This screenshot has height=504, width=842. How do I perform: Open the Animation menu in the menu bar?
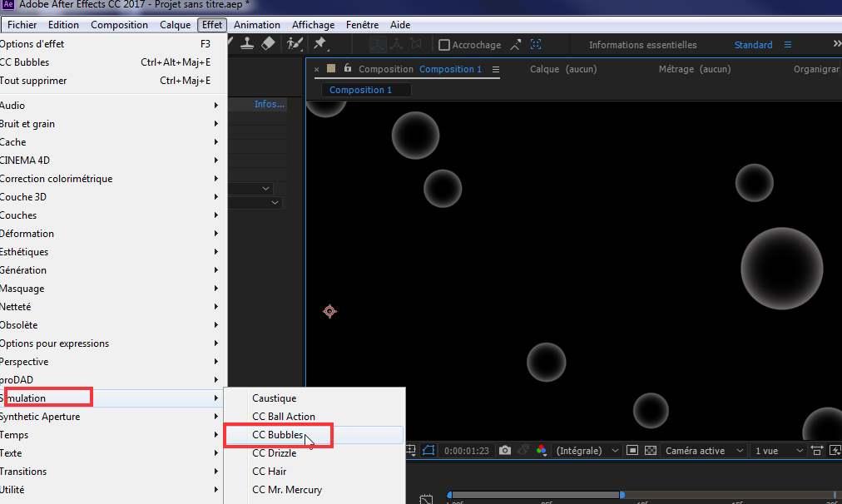coord(256,25)
